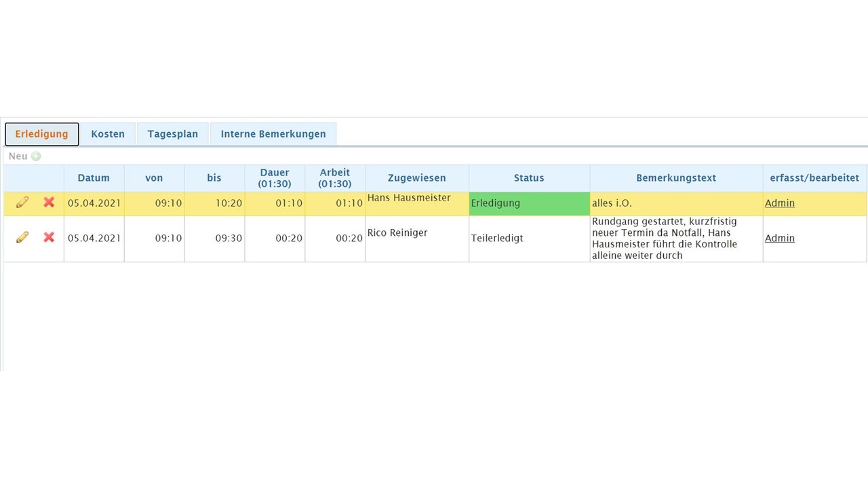Click the 09:30 end time cell
Viewport: 868px width, 488px height.
coord(214,239)
